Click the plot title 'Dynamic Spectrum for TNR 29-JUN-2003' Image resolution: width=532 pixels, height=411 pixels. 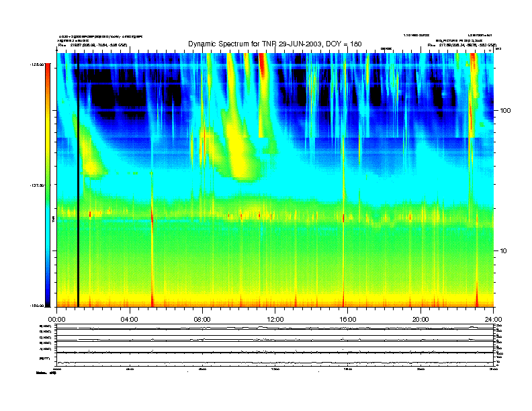coord(275,44)
